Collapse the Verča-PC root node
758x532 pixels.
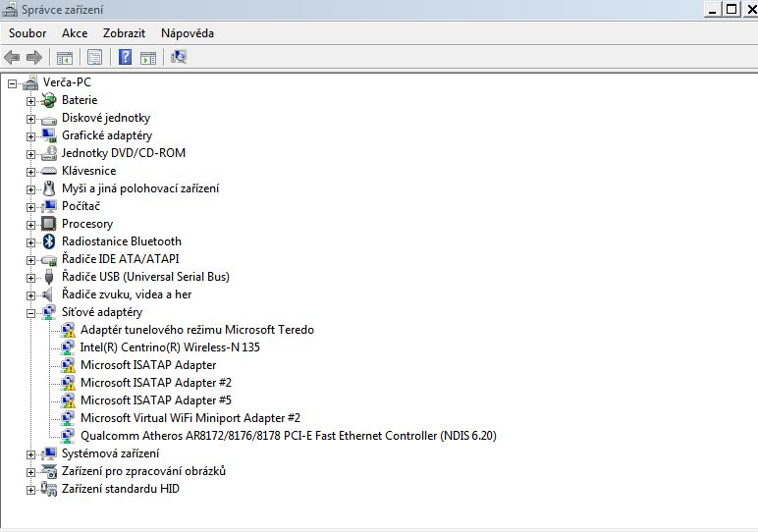click(x=12, y=84)
